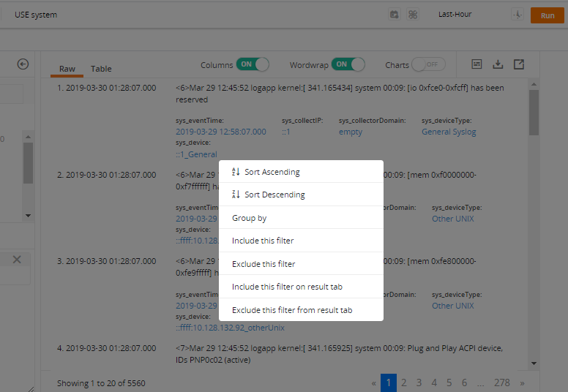This screenshot has width=568, height=392.
Task: Click the results vertical scrollbar thumb
Action: [534, 113]
